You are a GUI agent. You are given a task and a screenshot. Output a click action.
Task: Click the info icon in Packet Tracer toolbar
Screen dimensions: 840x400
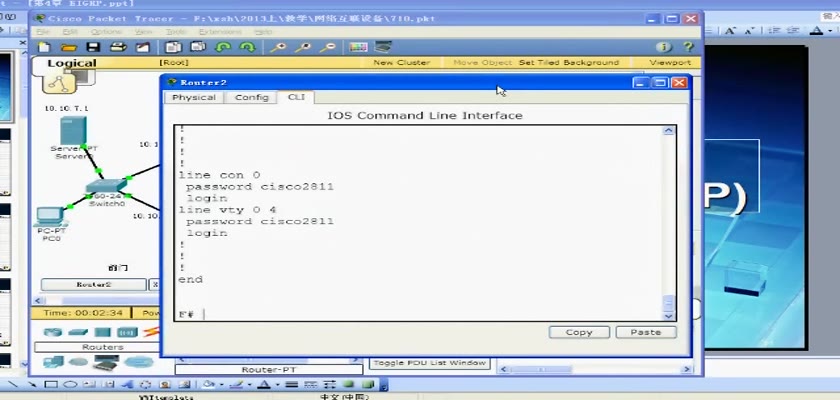pyautogui.click(x=664, y=47)
